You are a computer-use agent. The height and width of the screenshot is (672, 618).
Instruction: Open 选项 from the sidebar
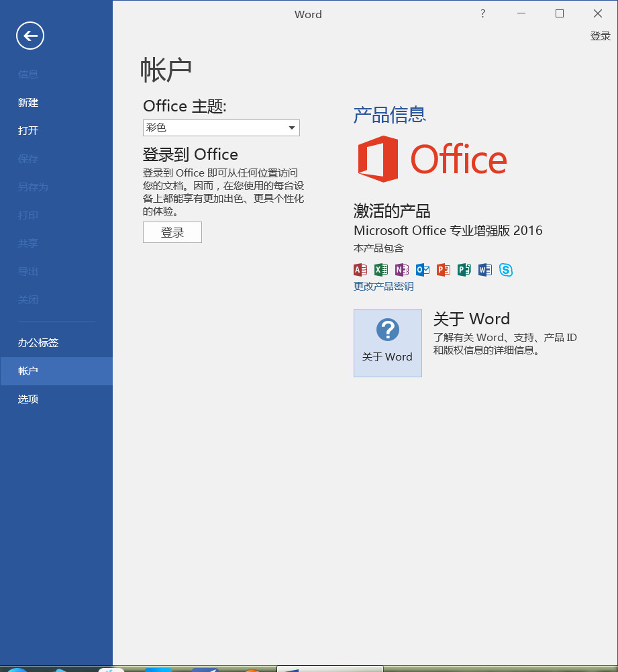pyautogui.click(x=28, y=399)
